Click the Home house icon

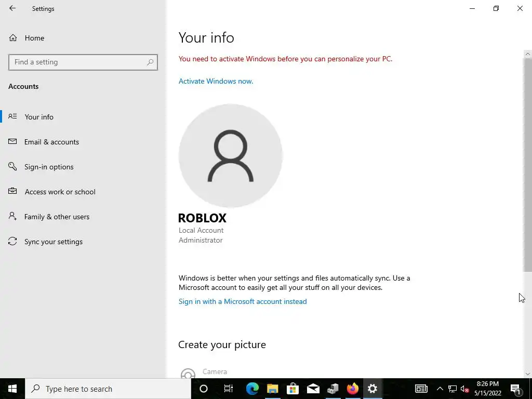point(13,37)
